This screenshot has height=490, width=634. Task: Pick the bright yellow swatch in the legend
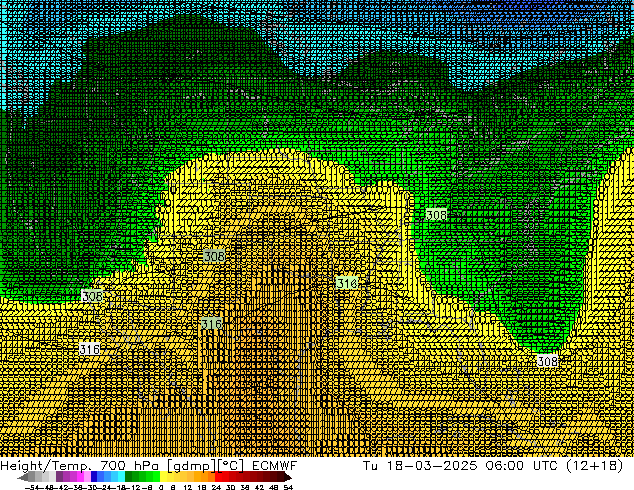click(163, 477)
